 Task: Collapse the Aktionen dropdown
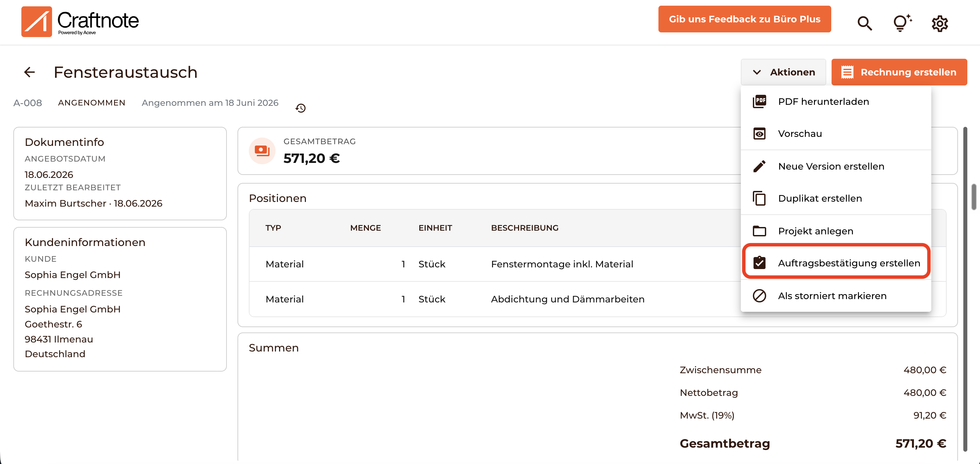click(783, 72)
